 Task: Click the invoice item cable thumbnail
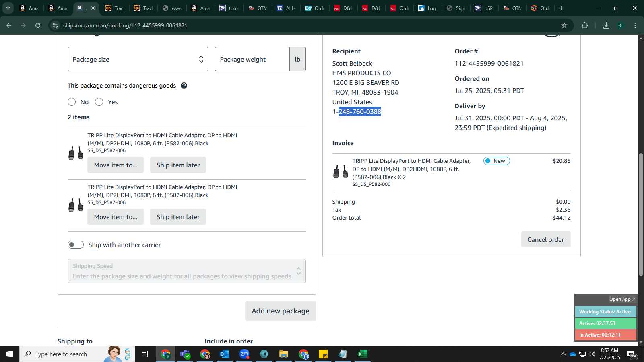click(341, 171)
